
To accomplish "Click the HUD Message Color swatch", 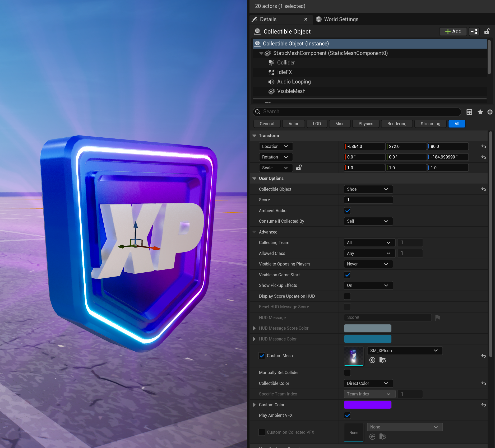I will click(x=368, y=339).
